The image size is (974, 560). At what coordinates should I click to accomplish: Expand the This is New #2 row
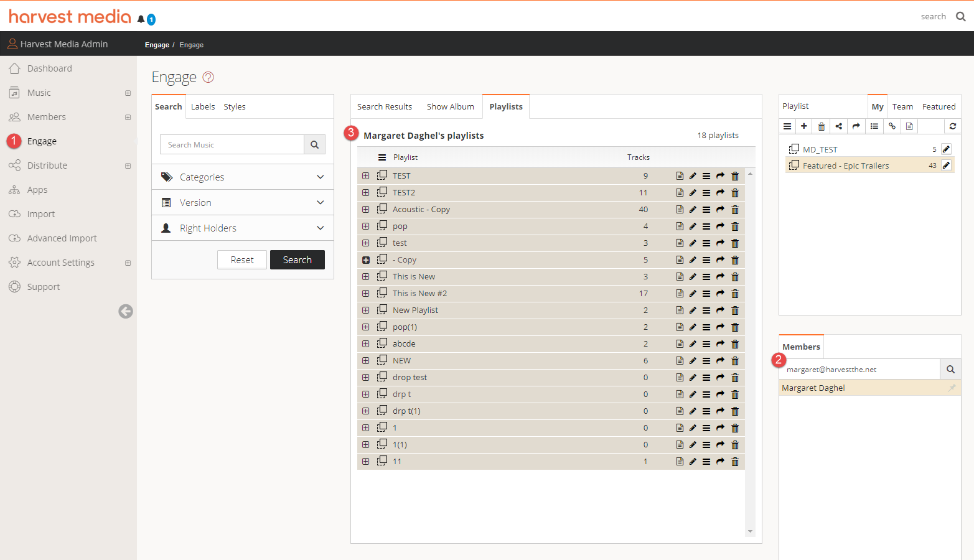366,294
